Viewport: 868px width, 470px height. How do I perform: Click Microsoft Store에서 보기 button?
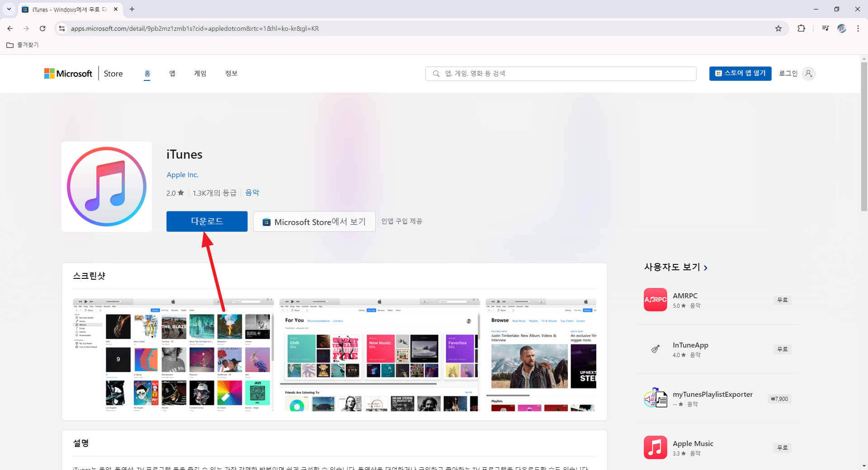[314, 221]
